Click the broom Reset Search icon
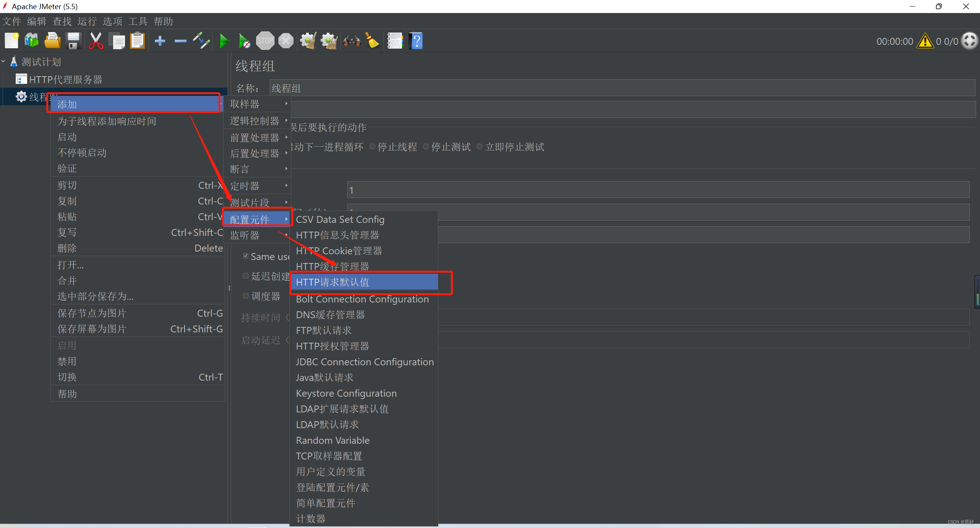The height and width of the screenshot is (528, 980). (372, 41)
